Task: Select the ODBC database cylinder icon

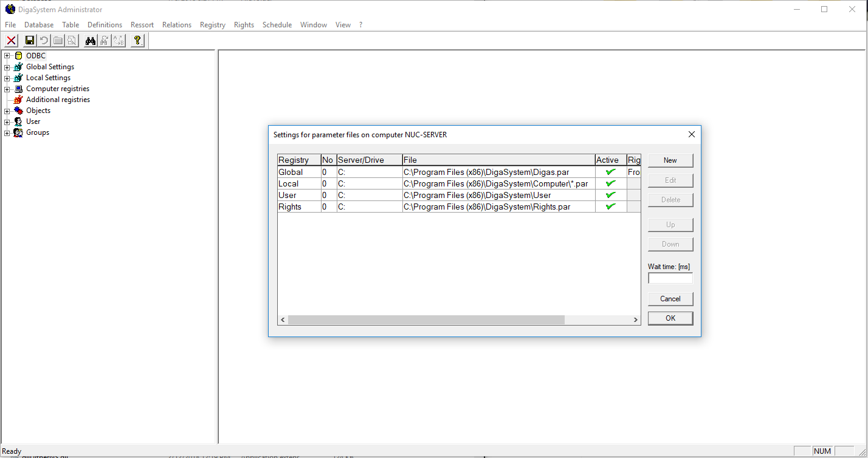Action: [18, 56]
